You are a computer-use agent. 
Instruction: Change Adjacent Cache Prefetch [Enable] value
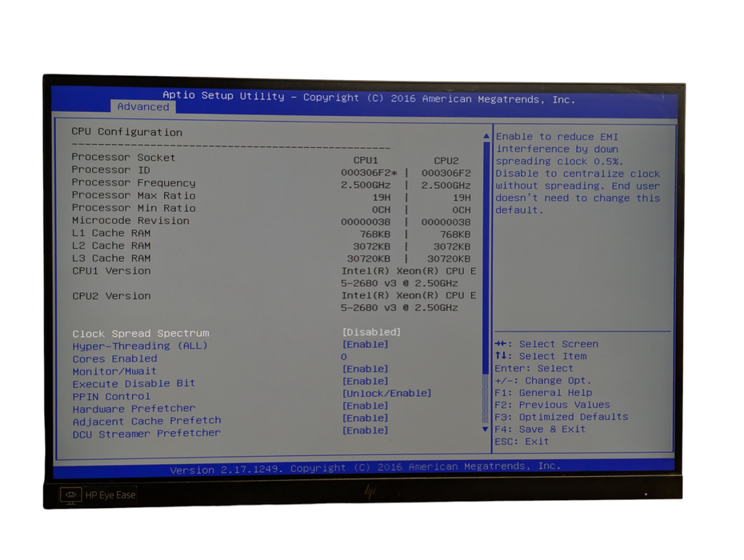[x=366, y=418]
